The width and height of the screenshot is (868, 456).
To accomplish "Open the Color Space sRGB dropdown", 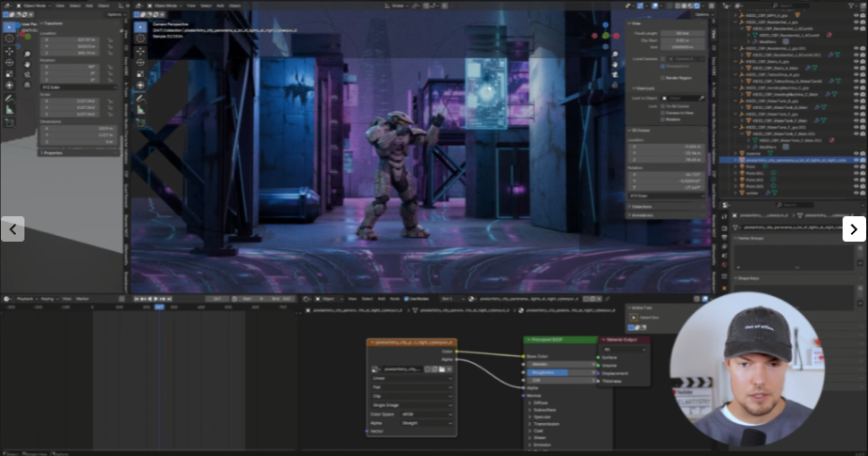I will (426, 413).
